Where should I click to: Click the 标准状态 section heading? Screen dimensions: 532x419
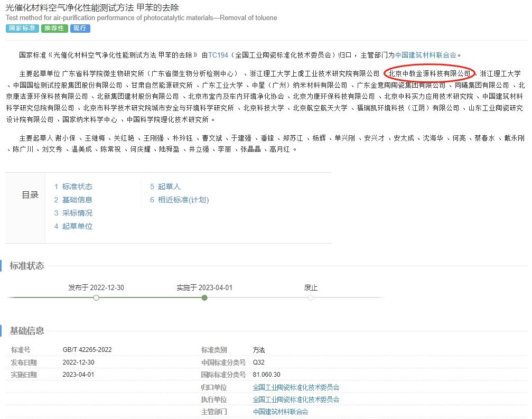point(27,266)
